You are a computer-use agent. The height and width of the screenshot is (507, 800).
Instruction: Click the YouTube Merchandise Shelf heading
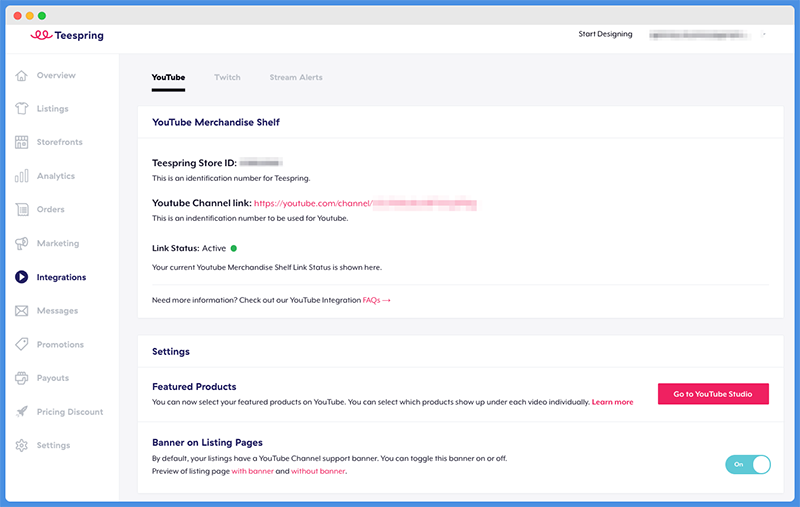pos(216,122)
